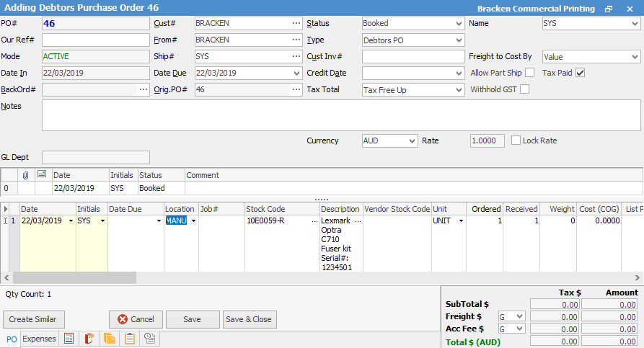Switch to the Expenses tab
Image resolution: width=644 pixels, height=348 pixels.
[39, 339]
